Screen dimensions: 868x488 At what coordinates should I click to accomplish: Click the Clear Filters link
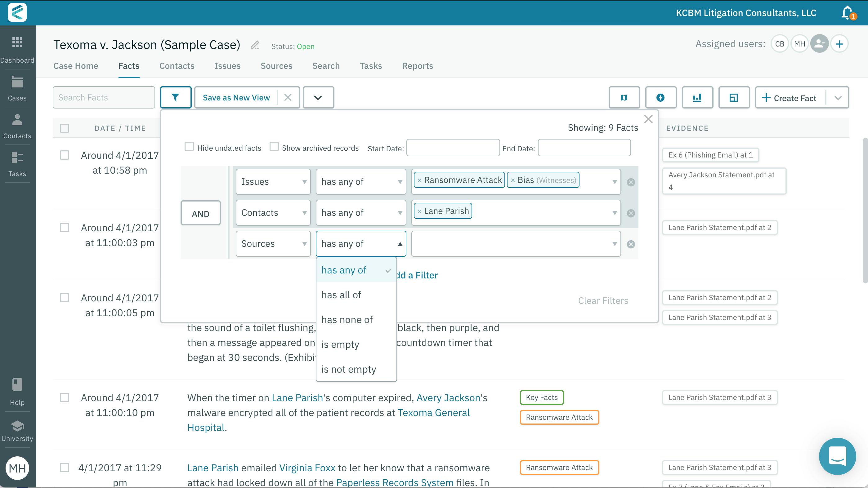coord(603,300)
